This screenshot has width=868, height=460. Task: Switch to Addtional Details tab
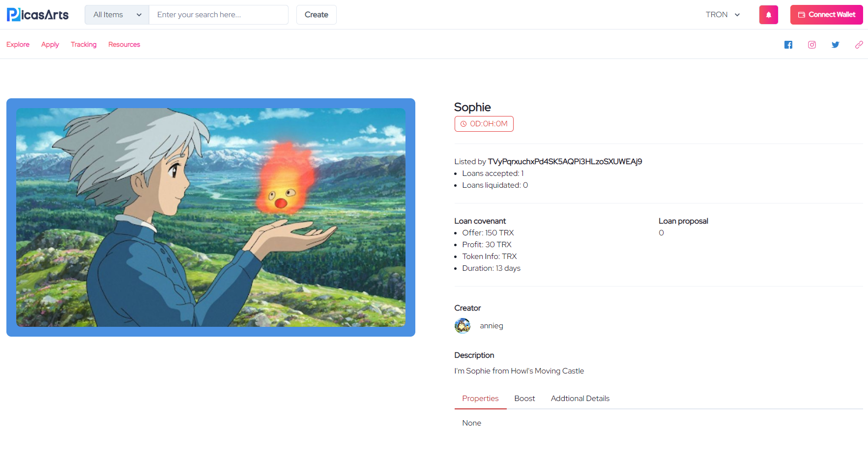point(580,399)
